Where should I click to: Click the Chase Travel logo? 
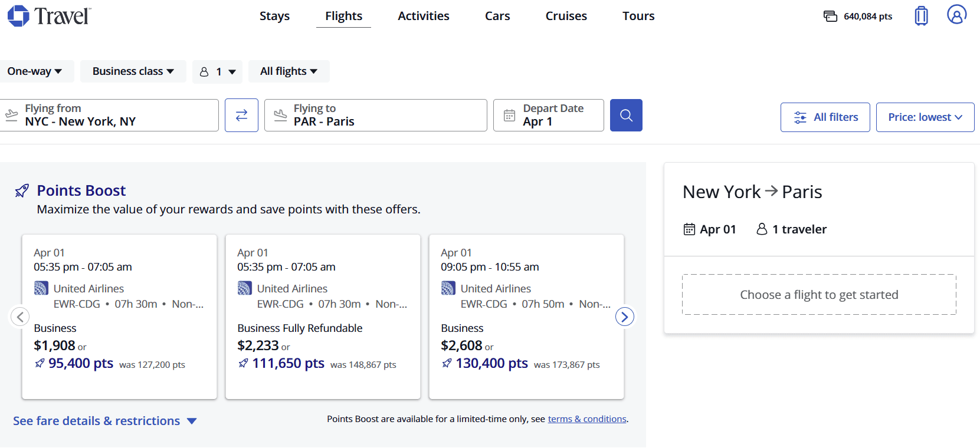[x=49, y=16]
